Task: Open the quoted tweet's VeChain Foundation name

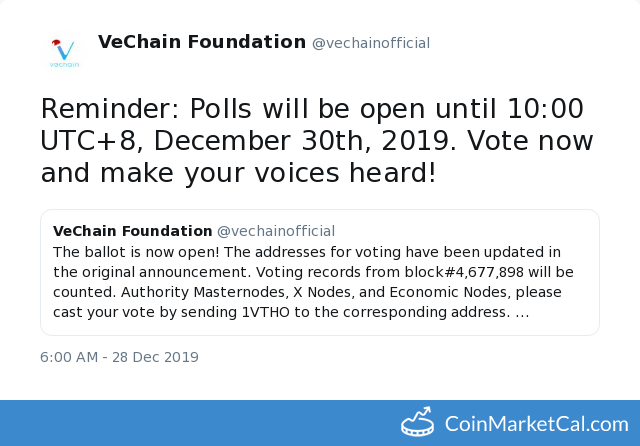Action: (x=133, y=231)
